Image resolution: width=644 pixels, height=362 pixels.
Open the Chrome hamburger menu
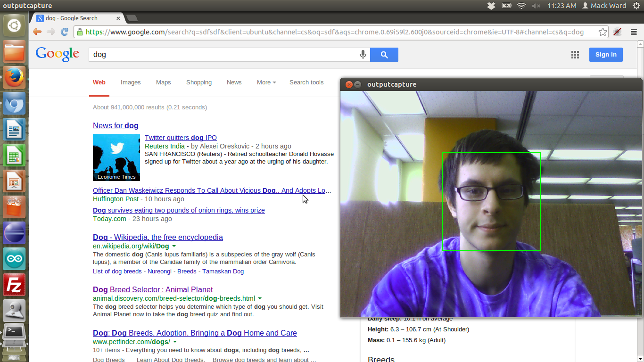pyautogui.click(x=634, y=32)
